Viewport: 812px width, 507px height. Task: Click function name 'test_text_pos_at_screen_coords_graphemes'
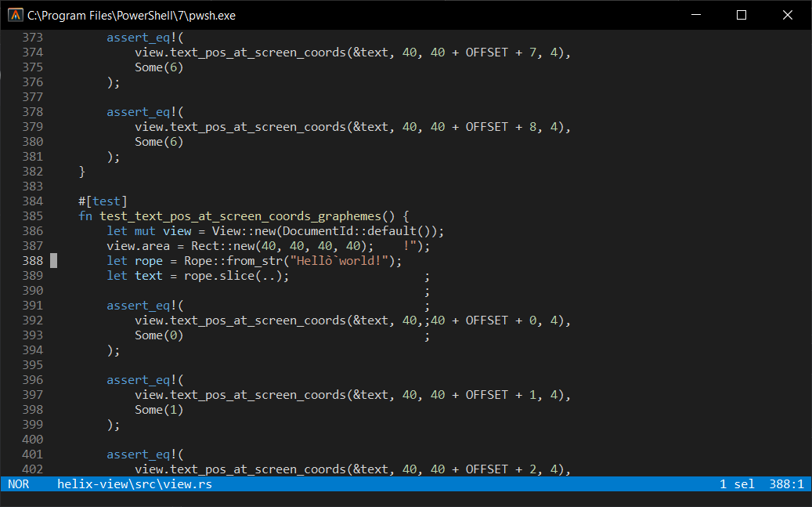(x=240, y=216)
